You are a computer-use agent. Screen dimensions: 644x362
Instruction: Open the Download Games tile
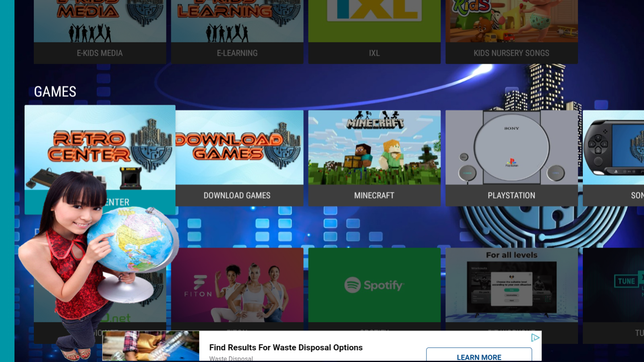click(240, 158)
